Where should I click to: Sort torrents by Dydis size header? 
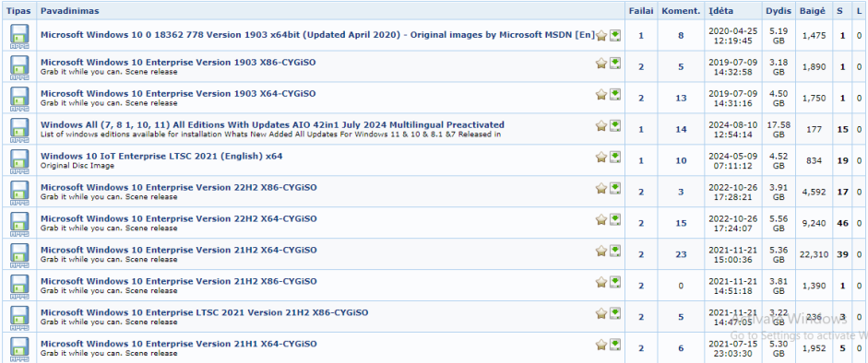[x=779, y=10]
